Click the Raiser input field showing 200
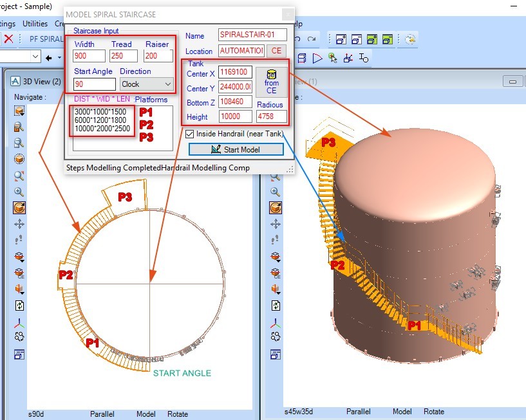 [x=158, y=56]
